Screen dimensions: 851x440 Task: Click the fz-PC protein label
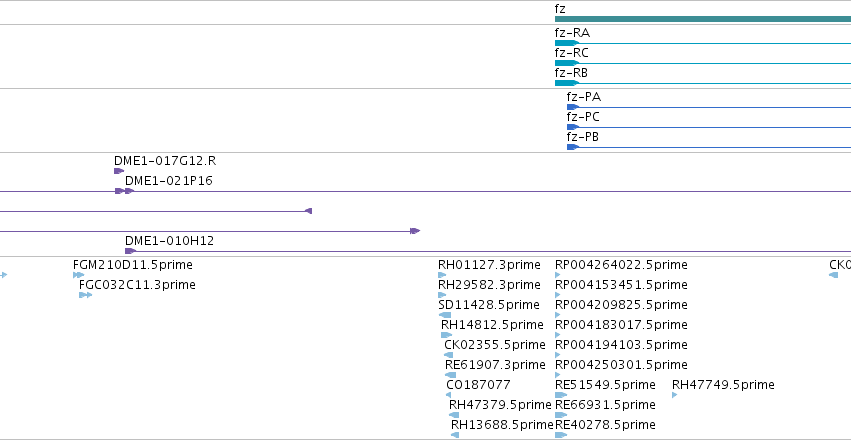pos(583,117)
